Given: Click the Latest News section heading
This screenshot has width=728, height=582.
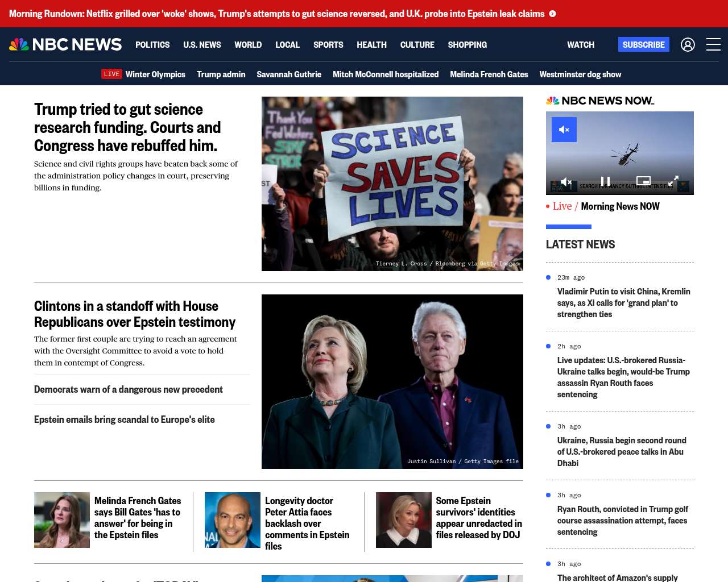Looking at the screenshot, I should (x=581, y=244).
